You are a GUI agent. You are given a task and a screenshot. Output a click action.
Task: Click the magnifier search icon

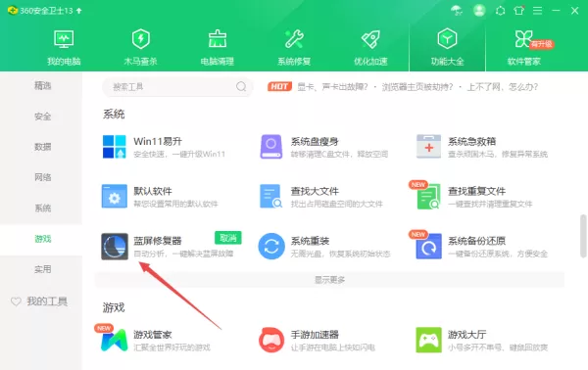[241, 87]
